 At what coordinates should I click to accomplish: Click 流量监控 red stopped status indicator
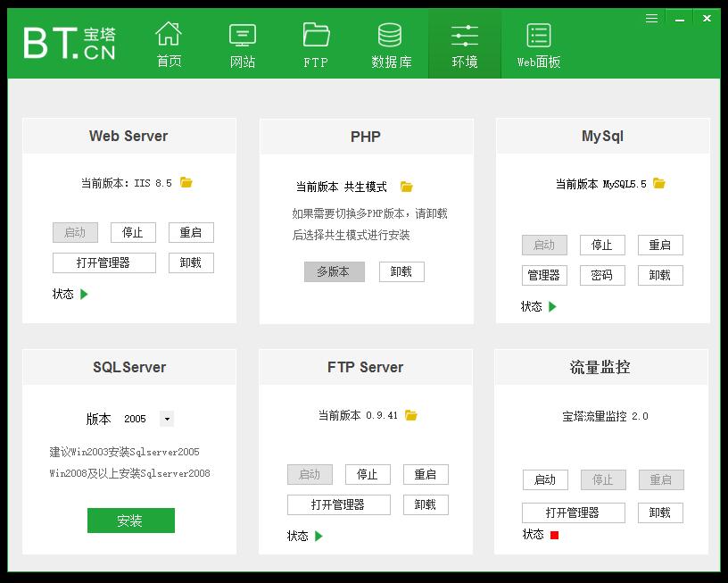point(554,535)
